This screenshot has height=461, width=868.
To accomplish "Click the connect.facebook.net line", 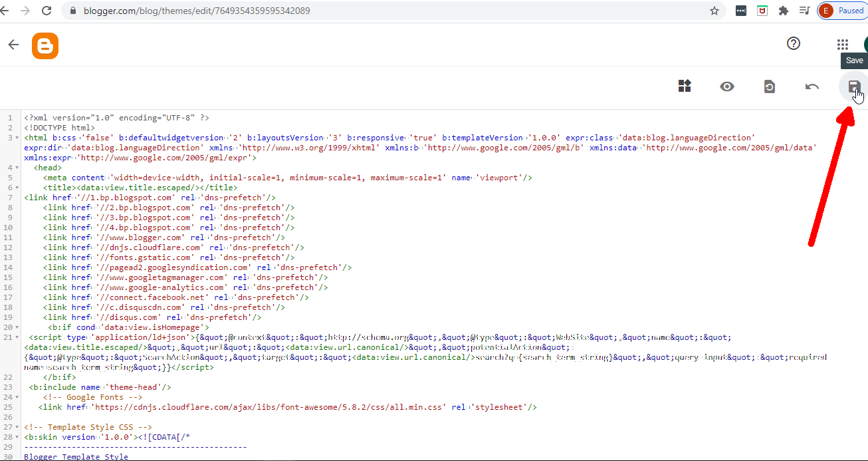I will pyautogui.click(x=176, y=297).
